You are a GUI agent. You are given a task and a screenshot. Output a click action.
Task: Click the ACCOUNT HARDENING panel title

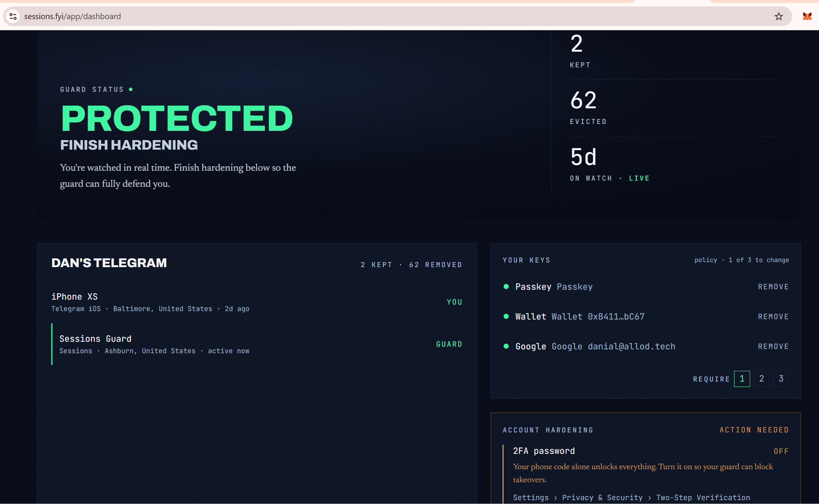[x=548, y=430]
